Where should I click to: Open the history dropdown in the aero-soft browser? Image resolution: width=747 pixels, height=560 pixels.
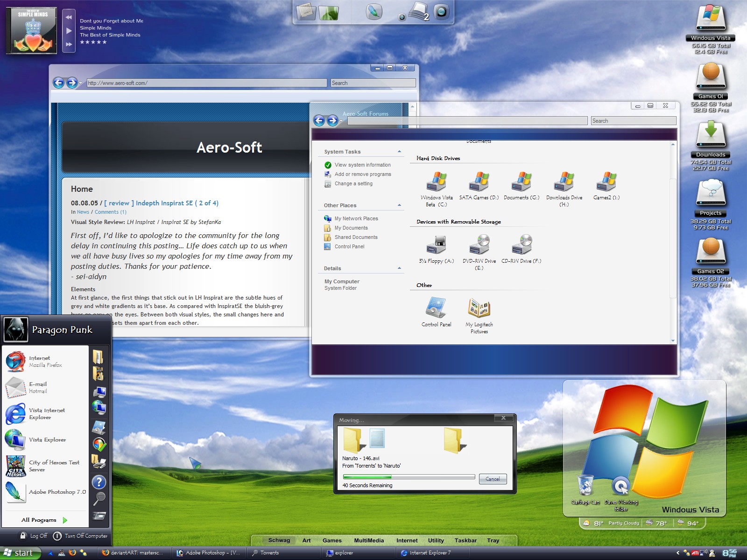click(81, 83)
